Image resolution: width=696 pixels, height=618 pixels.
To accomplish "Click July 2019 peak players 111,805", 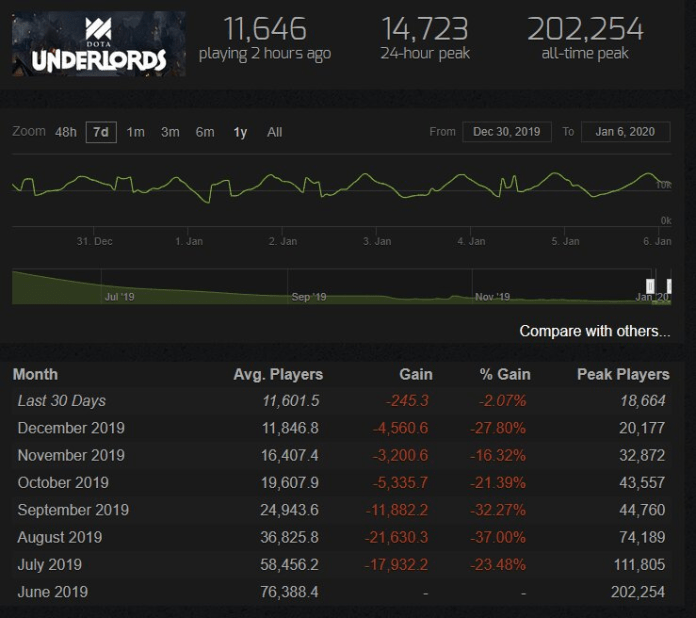I will click(x=639, y=565).
